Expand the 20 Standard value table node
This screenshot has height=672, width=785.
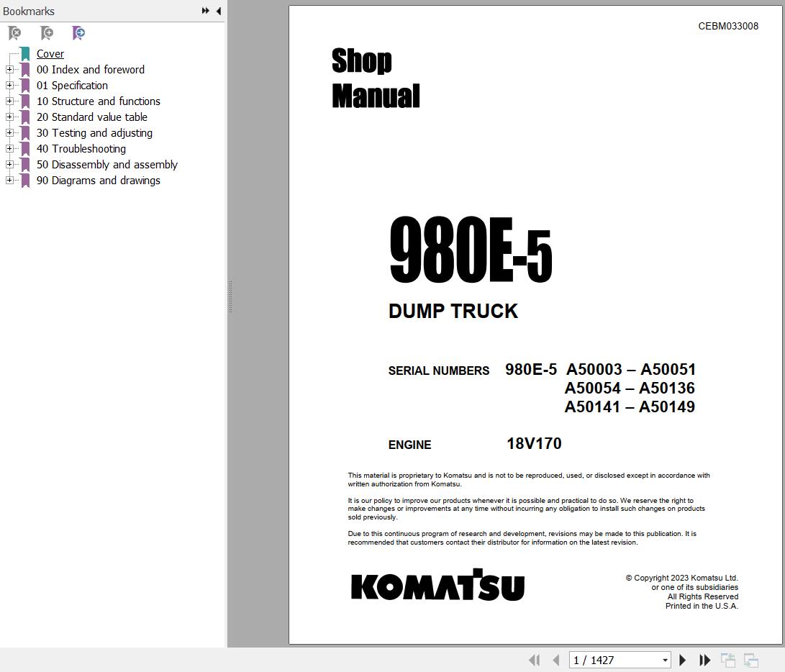[x=9, y=117]
